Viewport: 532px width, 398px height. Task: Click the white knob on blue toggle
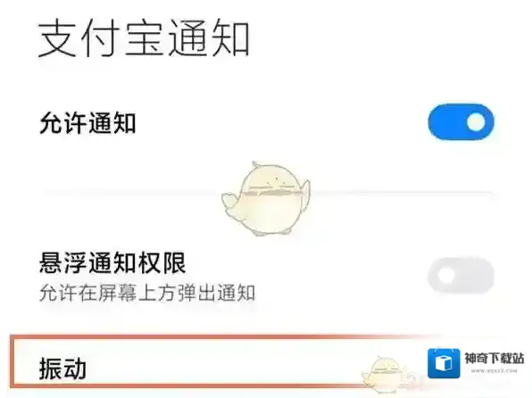[476, 122]
